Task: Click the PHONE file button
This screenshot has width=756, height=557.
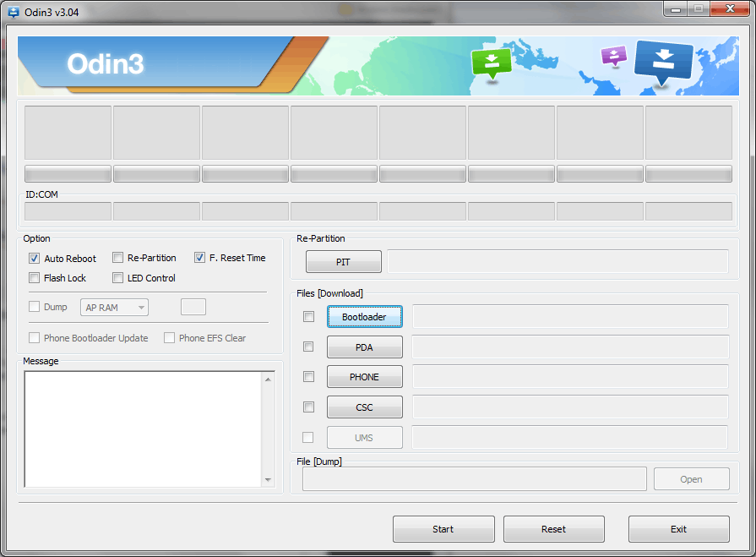Action: (x=365, y=377)
